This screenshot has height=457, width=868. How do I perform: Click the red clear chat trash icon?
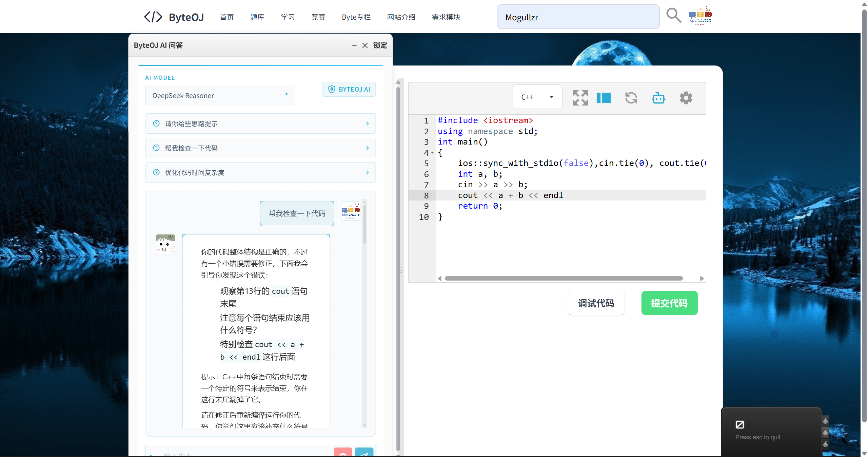coord(343,453)
